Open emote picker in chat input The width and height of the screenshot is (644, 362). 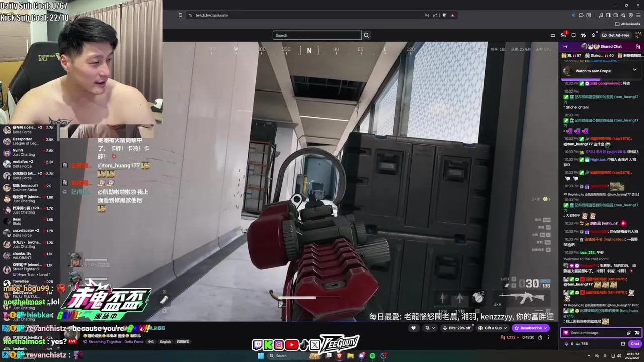[629, 333]
